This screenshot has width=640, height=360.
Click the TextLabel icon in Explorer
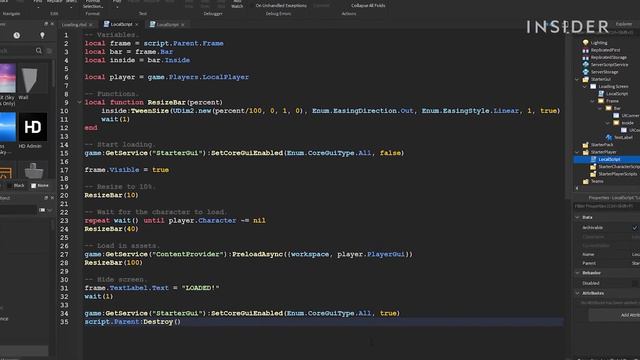609,138
